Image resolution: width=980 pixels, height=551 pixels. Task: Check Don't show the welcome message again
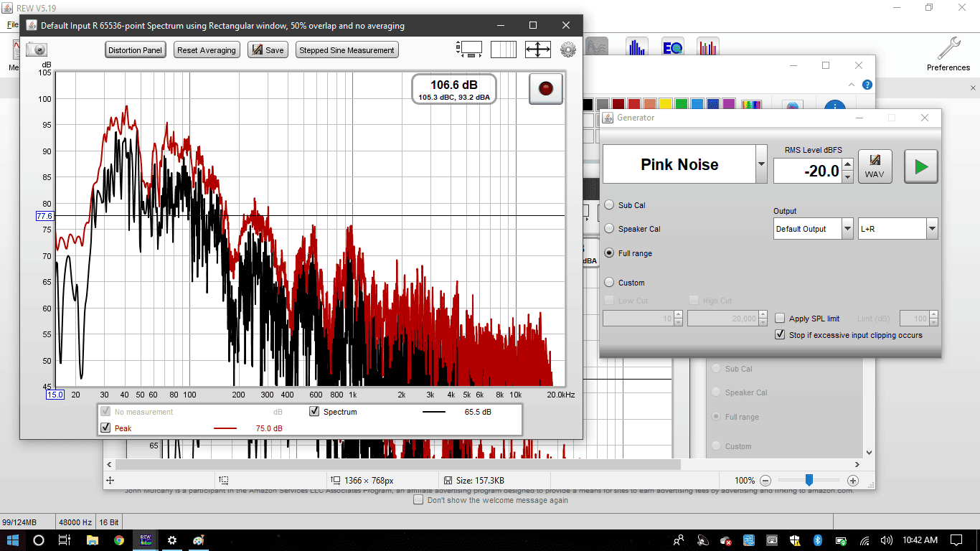pos(418,500)
